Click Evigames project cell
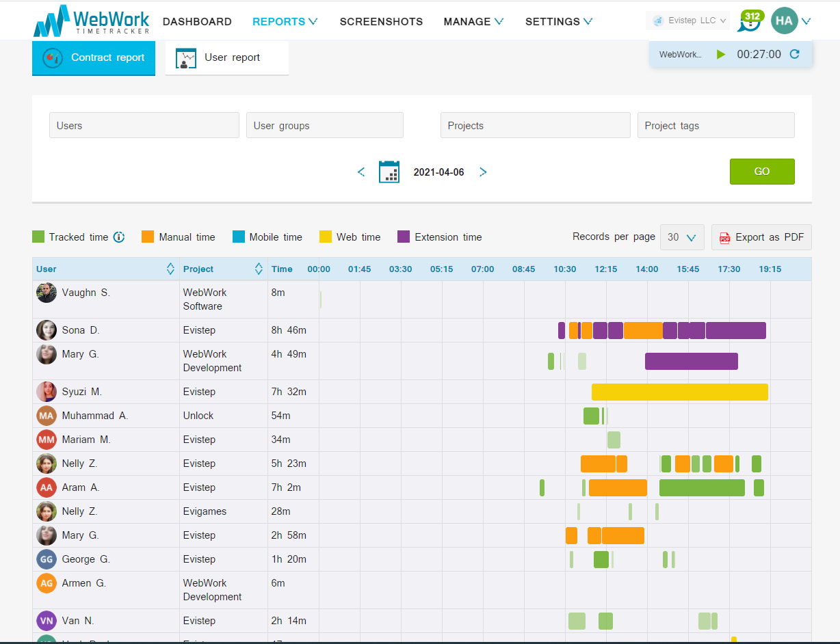Screen dimensions: 840x644 203,511
